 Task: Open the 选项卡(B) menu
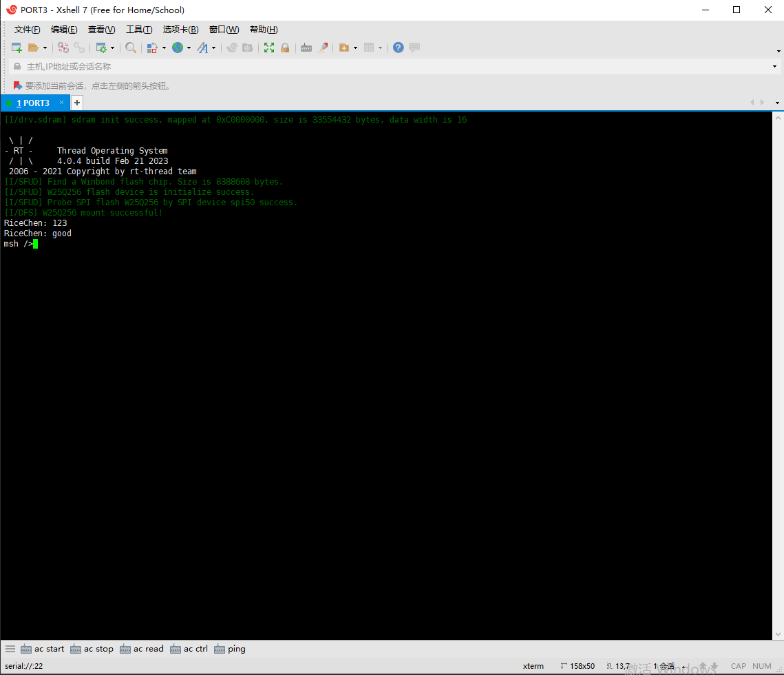tap(180, 30)
